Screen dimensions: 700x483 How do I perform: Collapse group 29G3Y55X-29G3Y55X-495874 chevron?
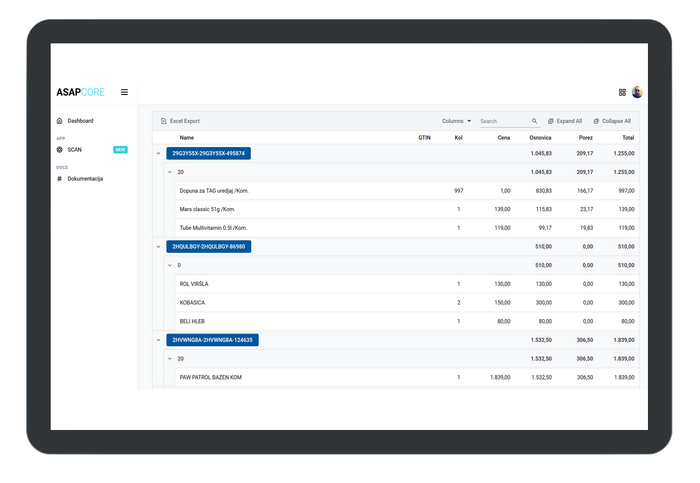(x=158, y=153)
